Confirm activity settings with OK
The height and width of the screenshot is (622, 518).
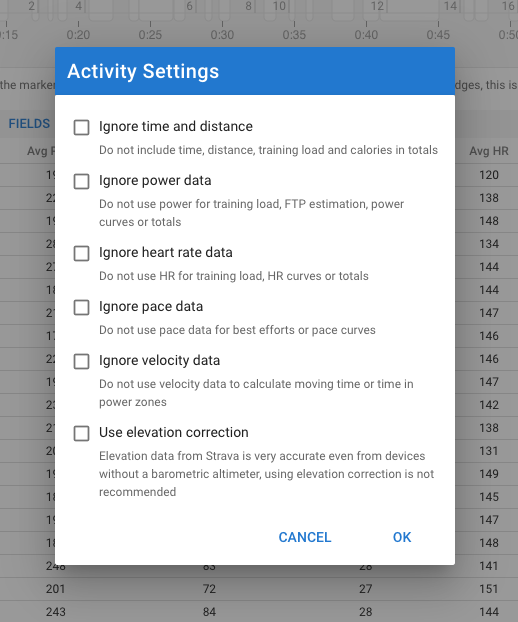402,537
